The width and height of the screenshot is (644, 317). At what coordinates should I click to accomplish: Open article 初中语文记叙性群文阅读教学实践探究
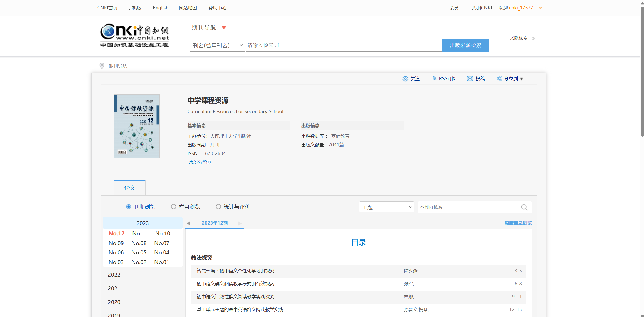coord(235,297)
